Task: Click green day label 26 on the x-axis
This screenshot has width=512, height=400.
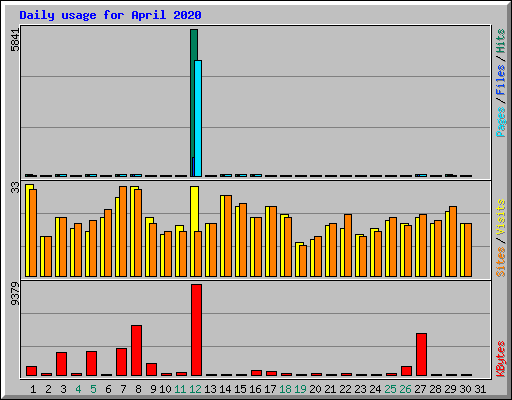Action: pyautogui.click(x=405, y=389)
